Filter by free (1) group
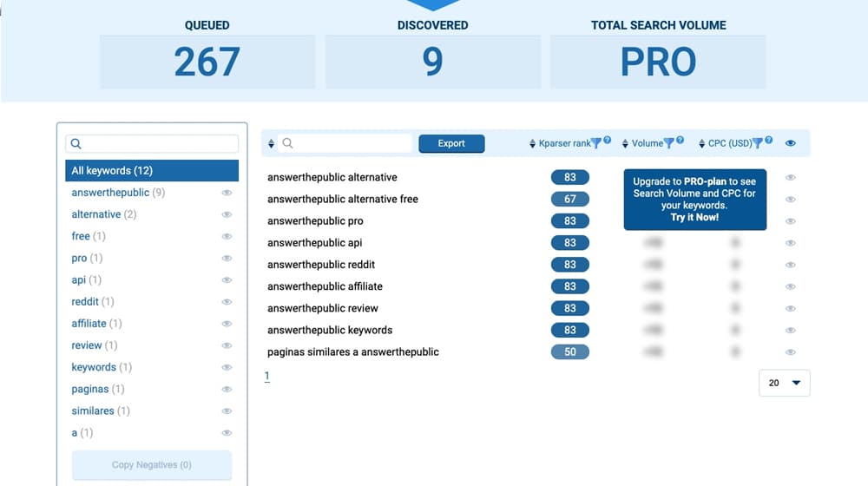 tap(88, 236)
